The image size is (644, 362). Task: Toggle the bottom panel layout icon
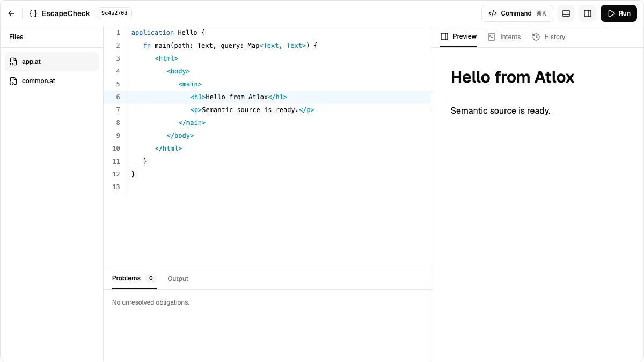click(566, 13)
